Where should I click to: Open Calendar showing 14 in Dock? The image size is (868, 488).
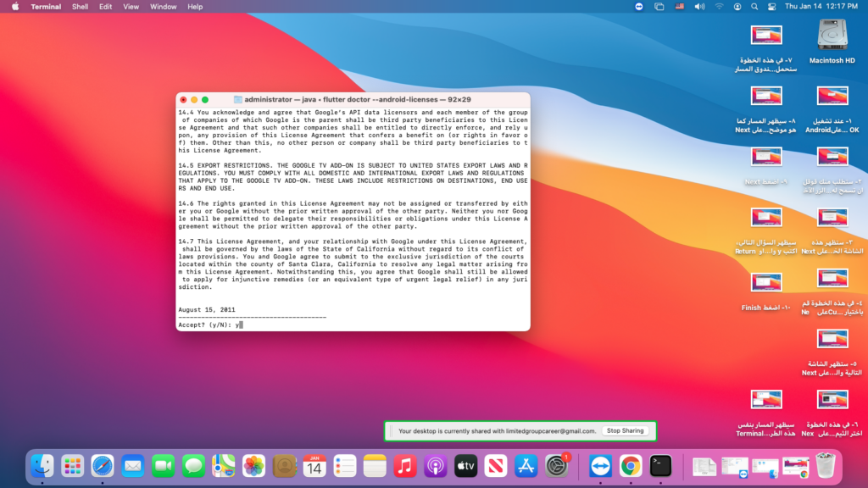pos(314,466)
